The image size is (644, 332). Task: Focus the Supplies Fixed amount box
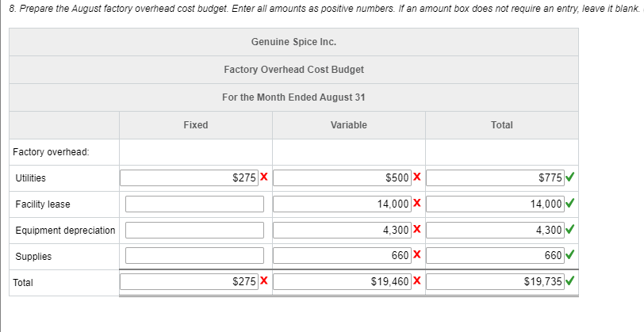tap(194, 256)
